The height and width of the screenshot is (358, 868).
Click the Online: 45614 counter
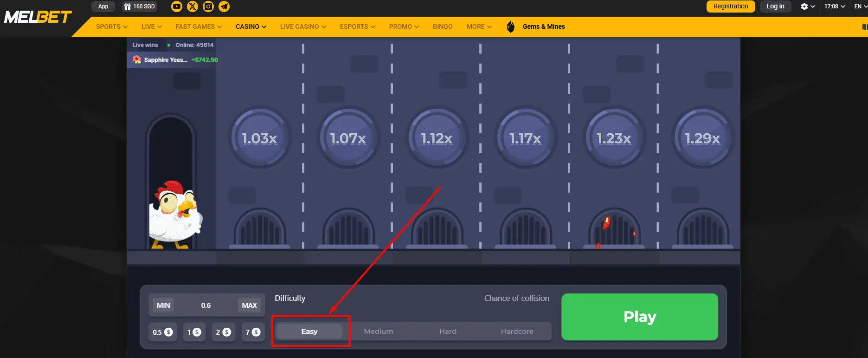194,45
